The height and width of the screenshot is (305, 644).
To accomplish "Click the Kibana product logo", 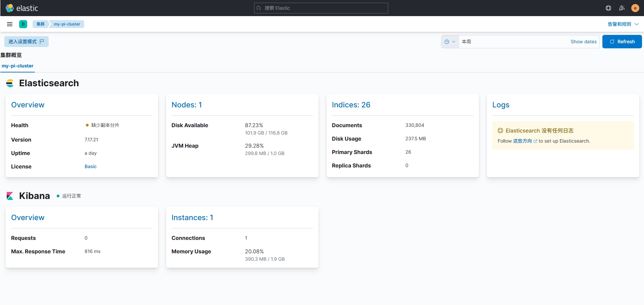I will (10, 196).
